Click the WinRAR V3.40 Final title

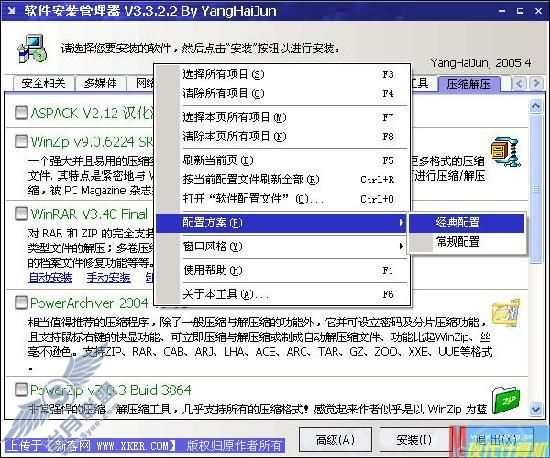point(89,214)
